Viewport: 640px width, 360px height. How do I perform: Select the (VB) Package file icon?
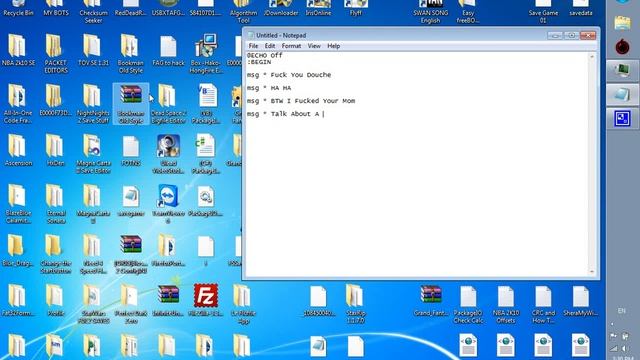(x=206, y=104)
